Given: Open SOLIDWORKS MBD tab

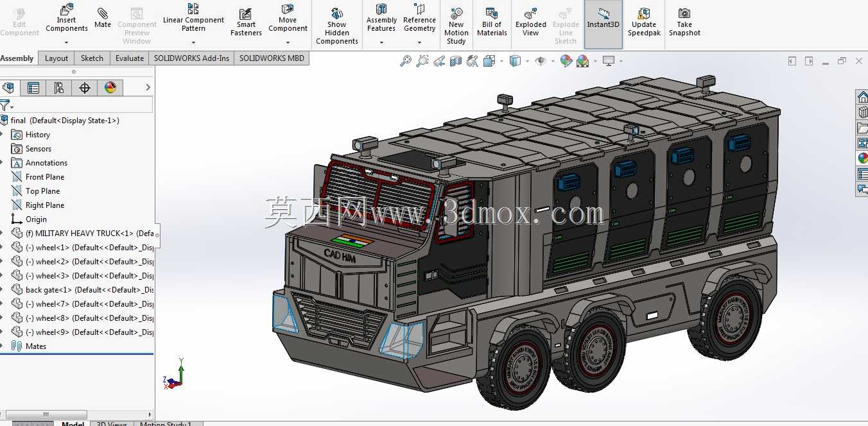Looking at the screenshot, I should (x=272, y=58).
